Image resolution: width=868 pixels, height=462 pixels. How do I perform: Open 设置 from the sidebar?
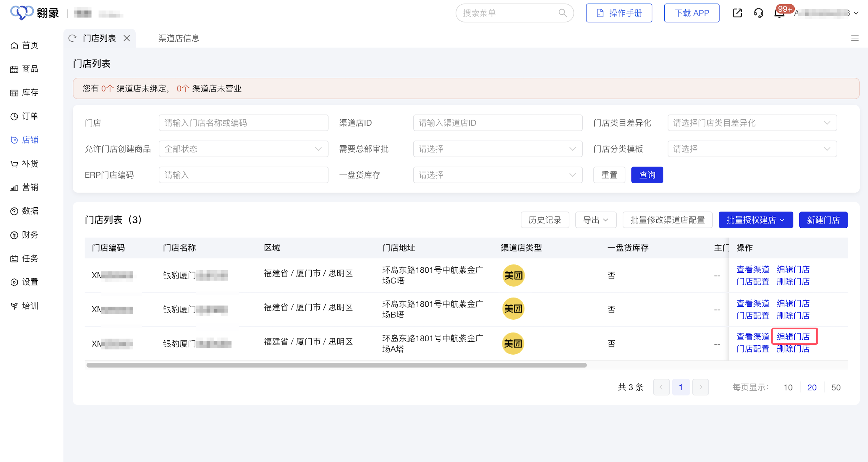30,282
